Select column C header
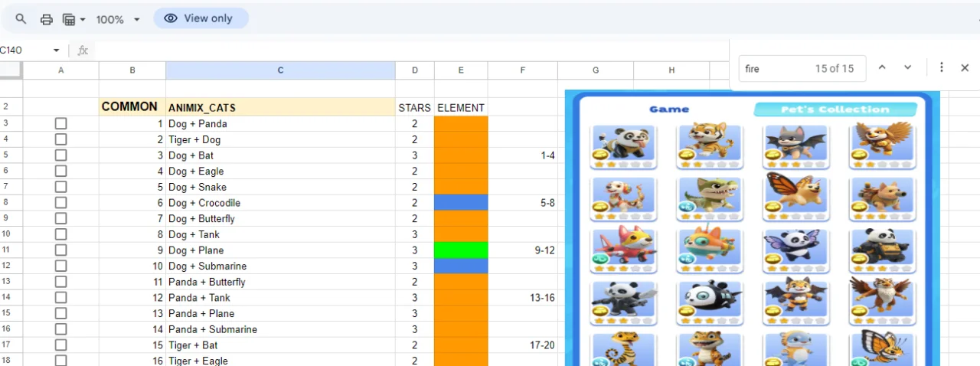Image resolution: width=980 pixels, height=366 pixels. point(280,70)
